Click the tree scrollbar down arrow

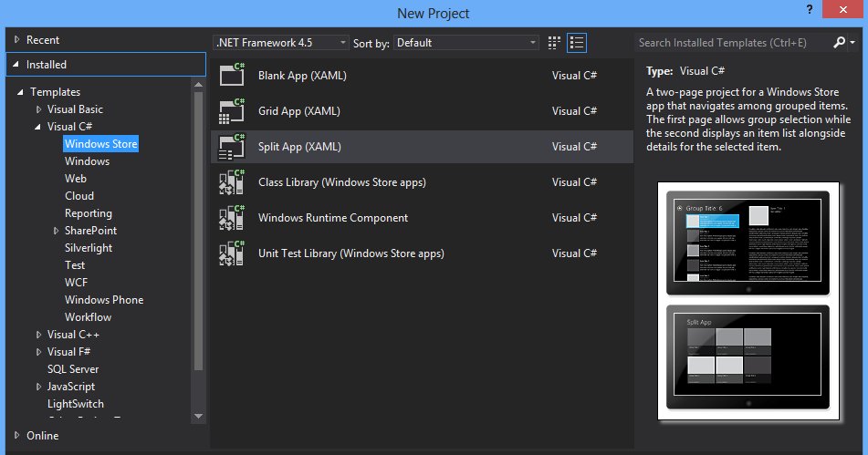[x=198, y=417]
